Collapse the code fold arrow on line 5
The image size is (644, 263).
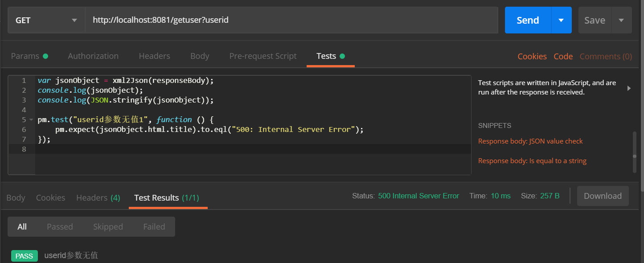coord(31,120)
